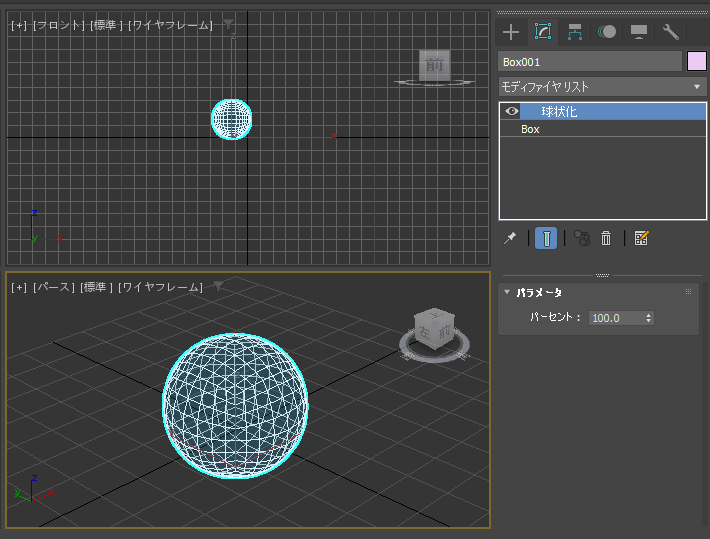This screenshot has width=710, height=539.
Task: Click the ViewCube in Perspective viewport
Action: pos(434,328)
